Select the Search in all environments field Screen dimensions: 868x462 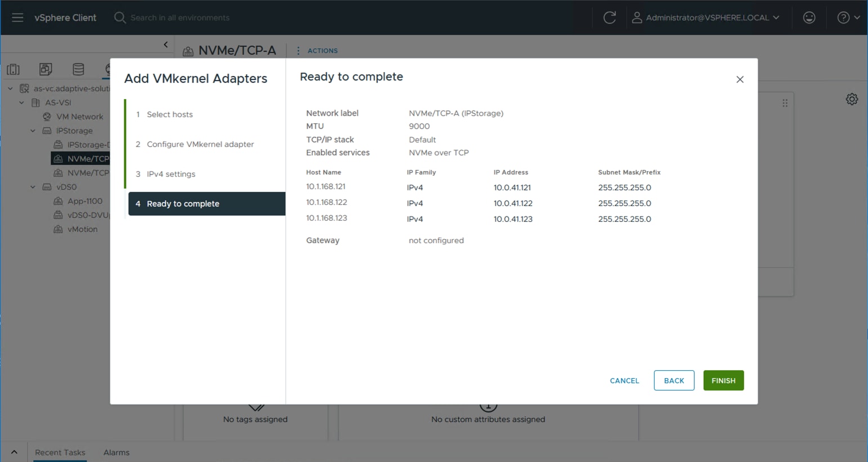coord(180,17)
